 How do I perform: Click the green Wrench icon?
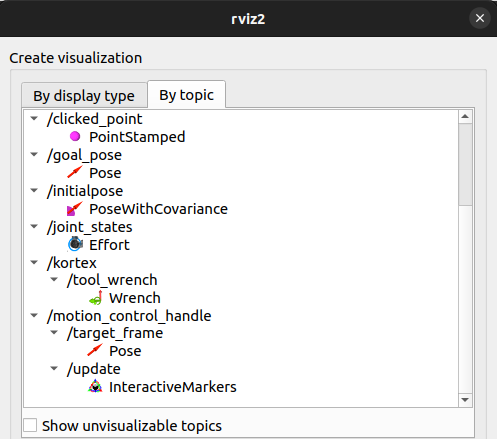[x=96, y=298]
